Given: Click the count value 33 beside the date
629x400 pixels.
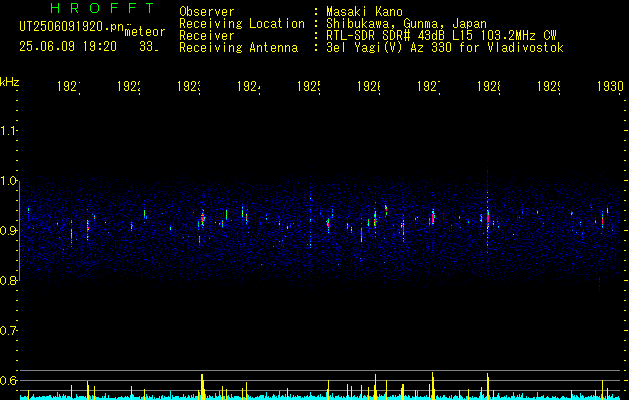Looking at the screenshot, I should tap(149, 47).
